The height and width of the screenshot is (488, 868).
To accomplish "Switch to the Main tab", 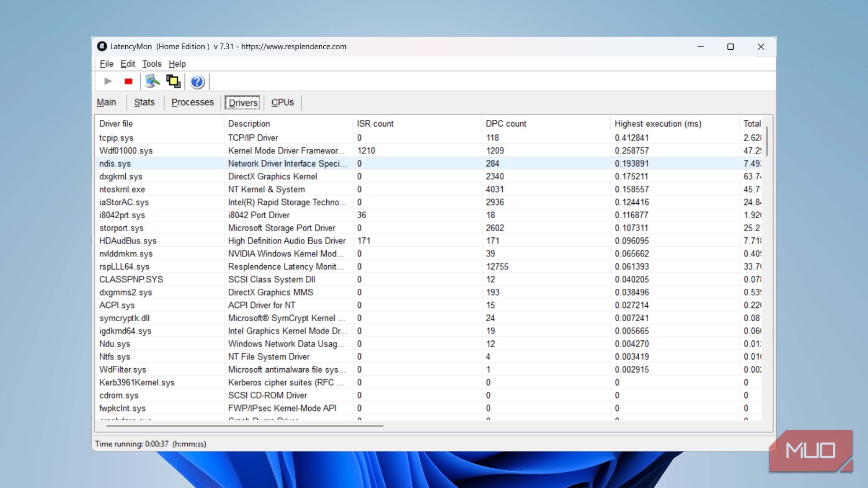I will tap(106, 102).
